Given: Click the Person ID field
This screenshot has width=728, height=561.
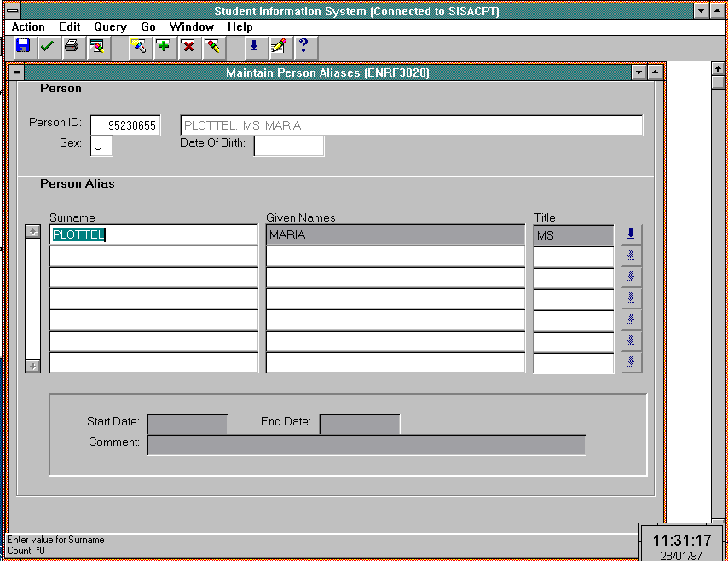Looking at the screenshot, I should tap(125, 125).
